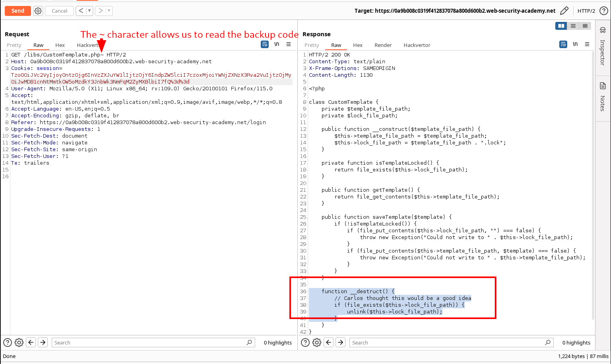Viewport: 611px width, 364px height.
Task: Click '1,224 bytes | 87 millis' status text
Action: [583, 356]
